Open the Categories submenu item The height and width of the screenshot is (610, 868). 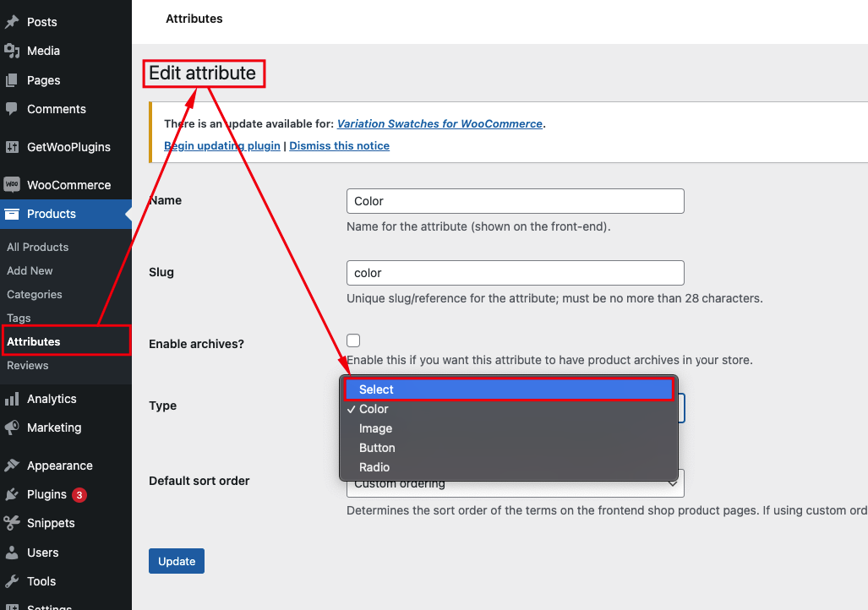[35, 295]
